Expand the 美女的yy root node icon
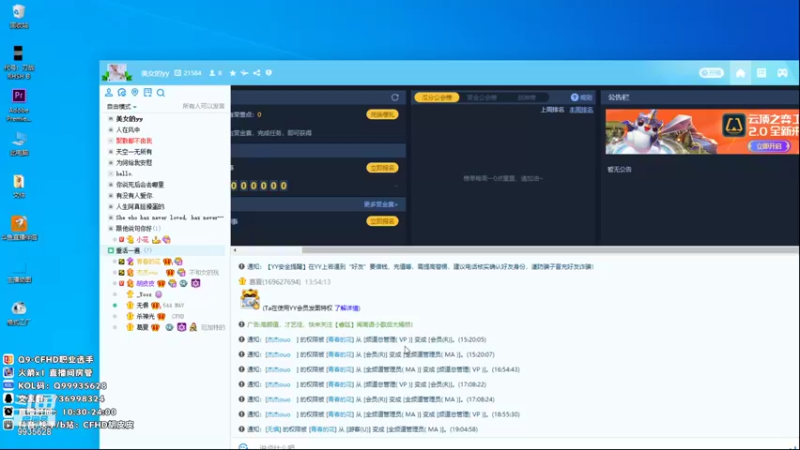Image resolution: width=800 pixels, height=450 pixels. (x=111, y=119)
